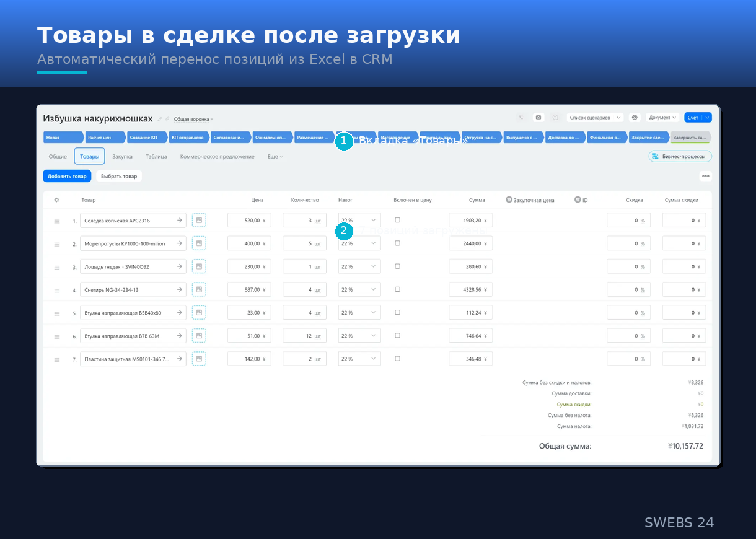This screenshot has width=756, height=539.
Task: Select the Товары tab
Action: (x=89, y=156)
